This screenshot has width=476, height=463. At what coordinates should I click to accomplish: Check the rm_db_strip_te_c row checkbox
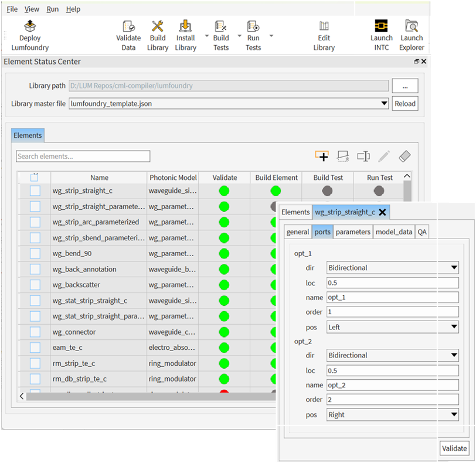35,379
